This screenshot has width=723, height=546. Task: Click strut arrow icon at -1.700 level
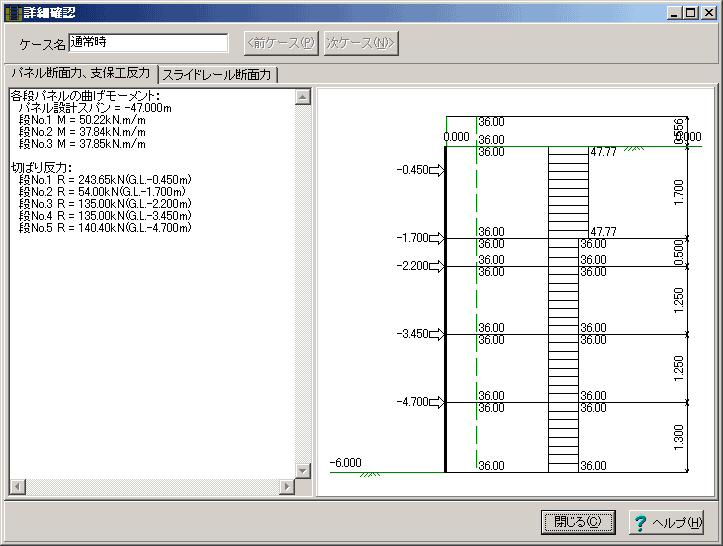[x=436, y=239]
